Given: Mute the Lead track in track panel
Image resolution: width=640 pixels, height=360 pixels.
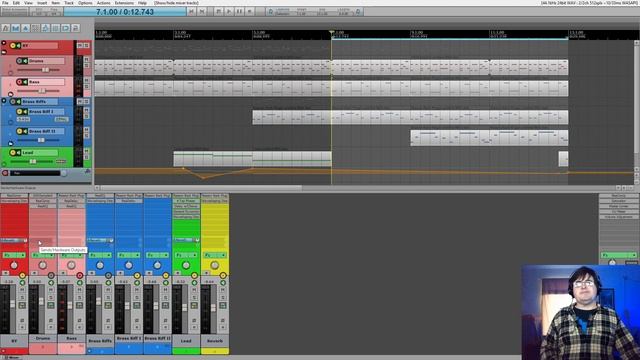Looking at the screenshot, I should [x=86, y=151].
